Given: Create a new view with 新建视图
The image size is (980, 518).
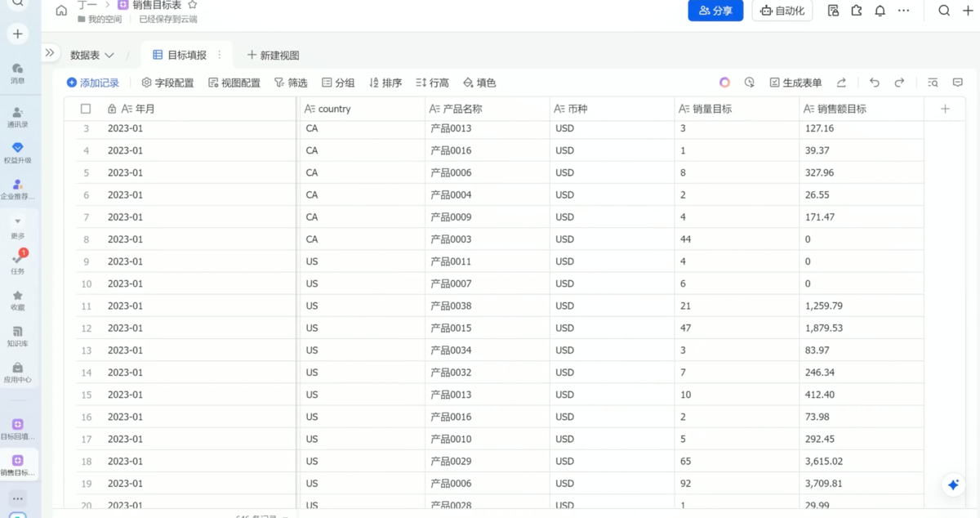Looking at the screenshot, I should [273, 55].
